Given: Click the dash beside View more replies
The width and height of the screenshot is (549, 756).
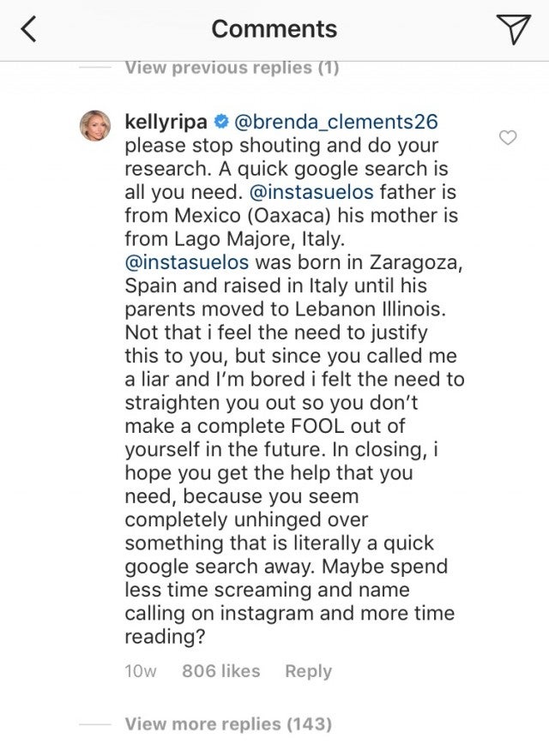Looking at the screenshot, I should pos(94,724).
